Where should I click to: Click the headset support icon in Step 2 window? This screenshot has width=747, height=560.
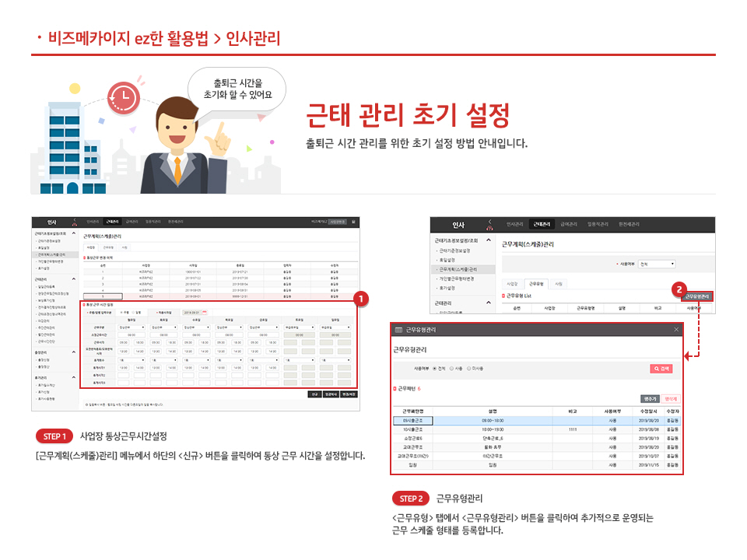pos(489,228)
